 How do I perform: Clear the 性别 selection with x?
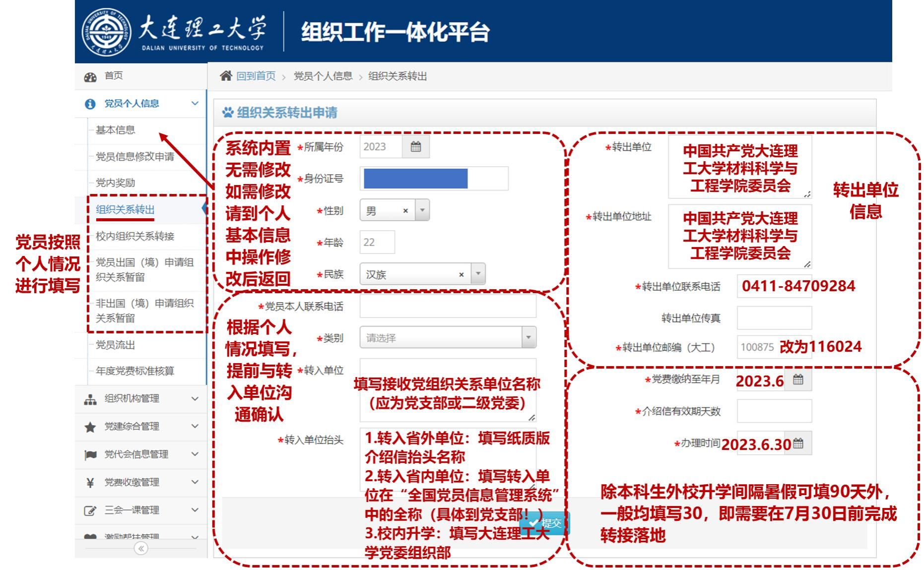coord(405,211)
